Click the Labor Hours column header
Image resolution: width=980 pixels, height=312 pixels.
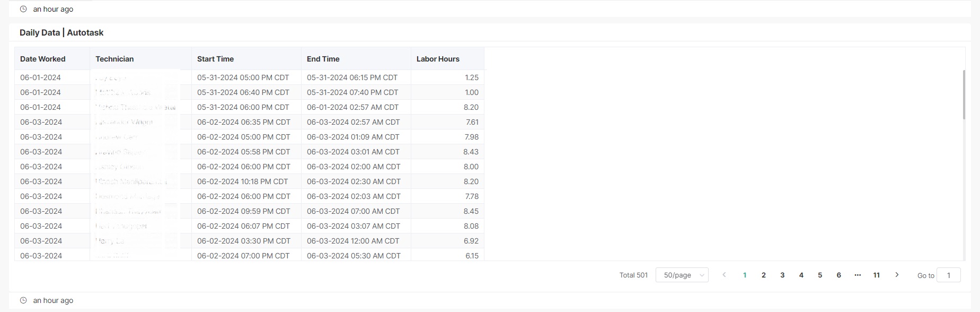click(438, 59)
